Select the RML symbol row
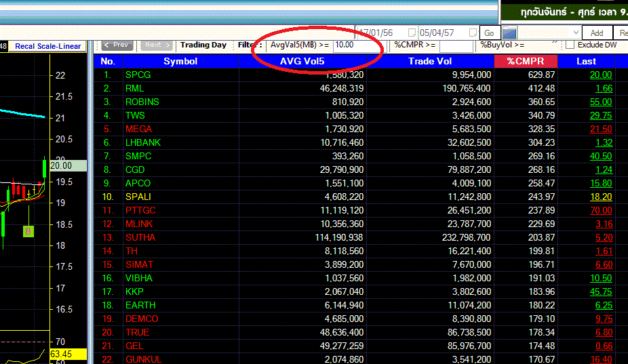628x364 pixels. (134, 89)
